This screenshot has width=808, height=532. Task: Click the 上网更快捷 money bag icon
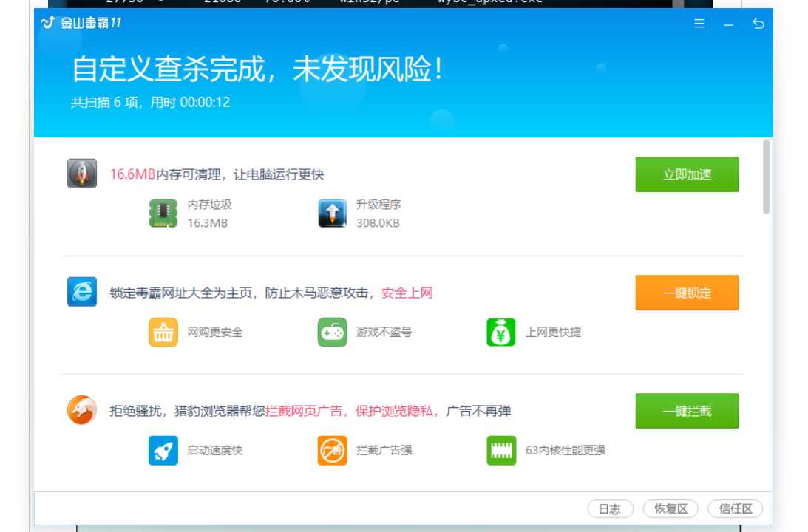[501, 332]
